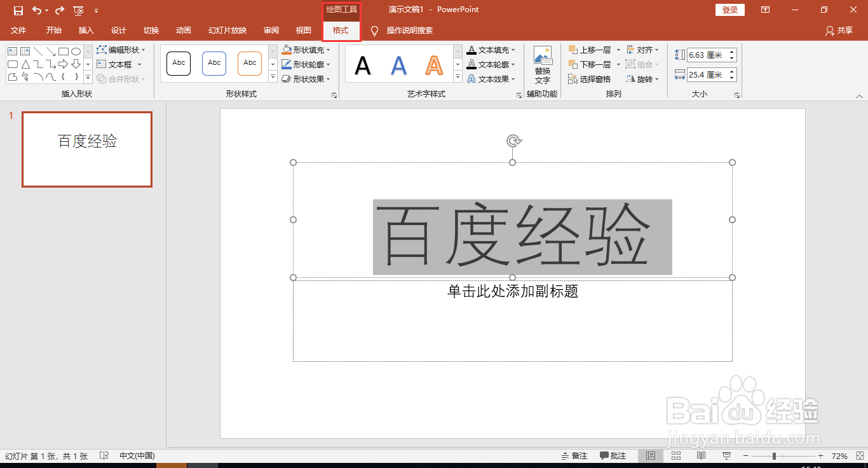The image size is (868, 468).
Task: Select slide 1 thumbnail in the panel
Action: tap(87, 149)
